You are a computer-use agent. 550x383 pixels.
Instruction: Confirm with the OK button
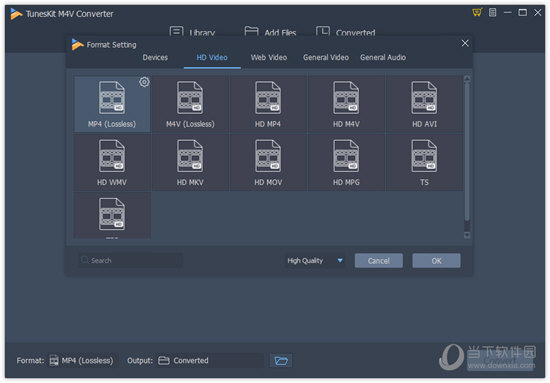[x=436, y=261]
